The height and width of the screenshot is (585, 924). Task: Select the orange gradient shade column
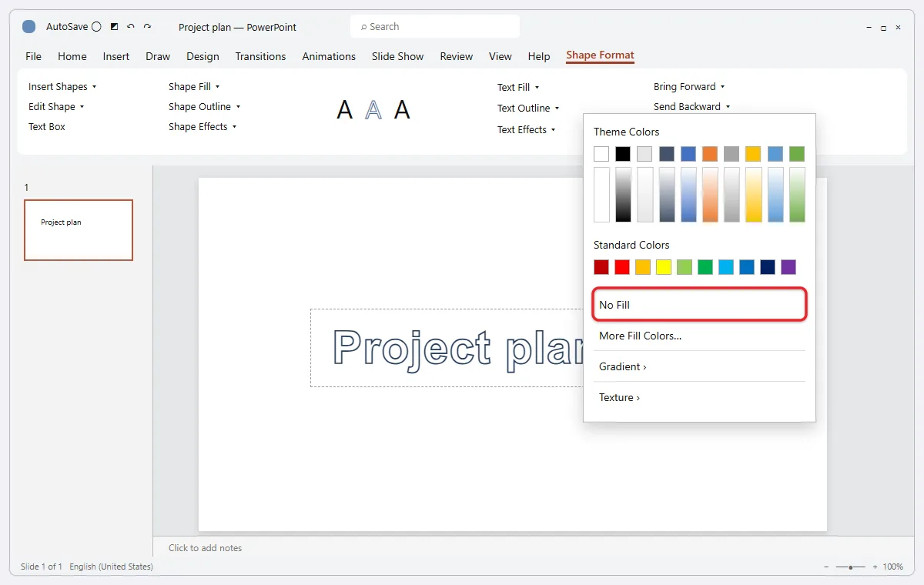tap(710, 195)
